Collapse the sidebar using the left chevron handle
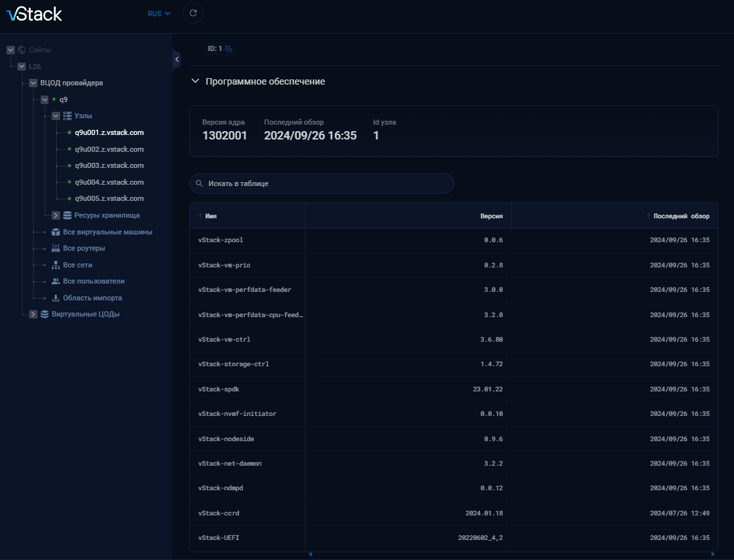Screen dimensions: 734x560 pyautogui.click(x=176, y=59)
